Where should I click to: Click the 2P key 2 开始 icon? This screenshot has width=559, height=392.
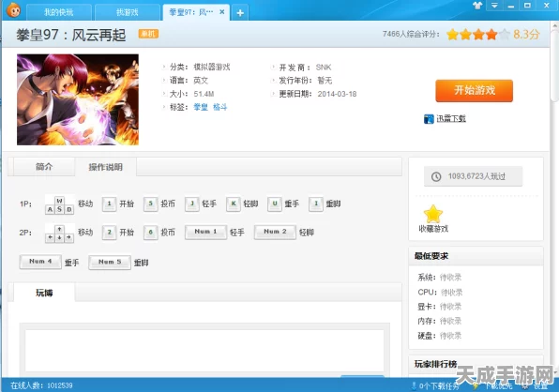click(109, 233)
